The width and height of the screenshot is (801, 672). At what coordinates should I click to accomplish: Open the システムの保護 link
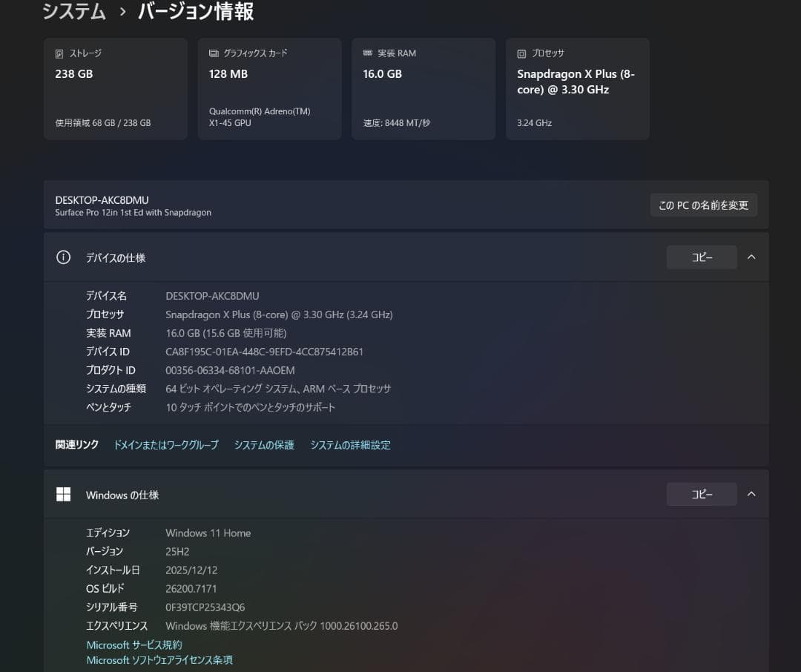(x=263, y=444)
